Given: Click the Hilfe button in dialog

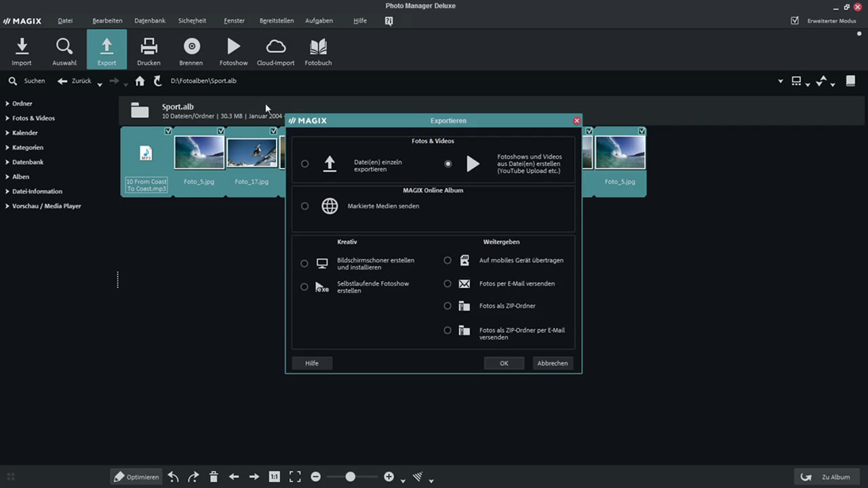Looking at the screenshot, I should coord(312,363).
